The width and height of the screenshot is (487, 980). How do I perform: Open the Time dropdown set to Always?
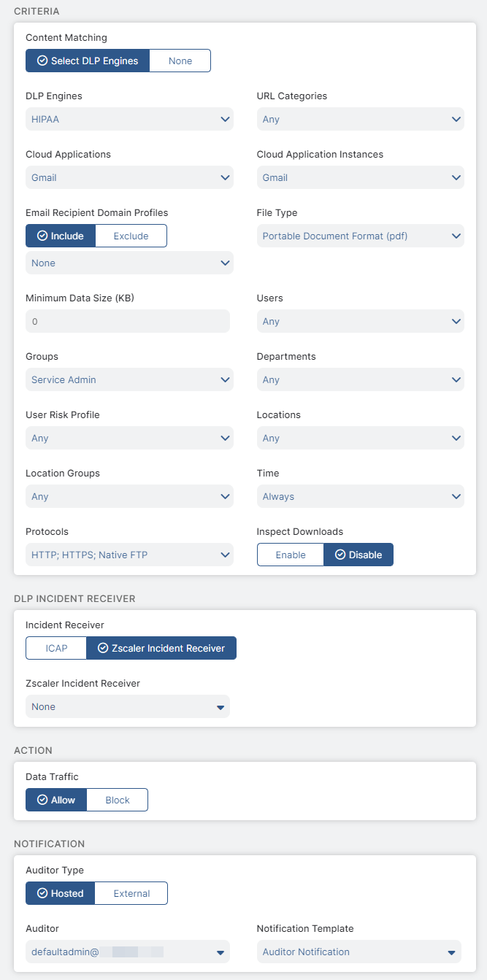coord(360,496)
